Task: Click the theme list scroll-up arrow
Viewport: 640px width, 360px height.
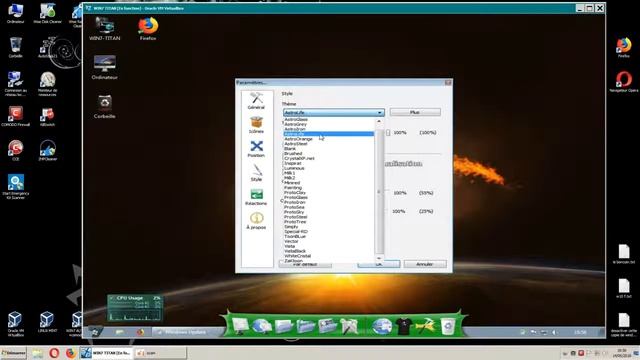Action: point(379,122)
